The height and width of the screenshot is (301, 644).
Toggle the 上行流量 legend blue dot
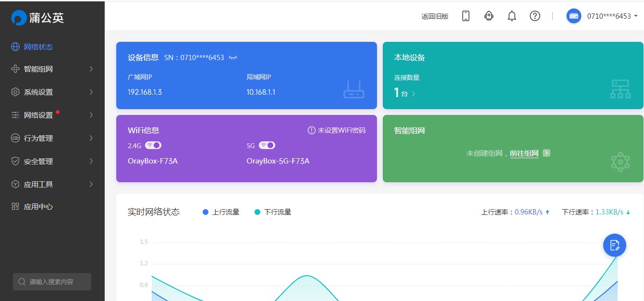pyautogui.click(x=206, y=212)
